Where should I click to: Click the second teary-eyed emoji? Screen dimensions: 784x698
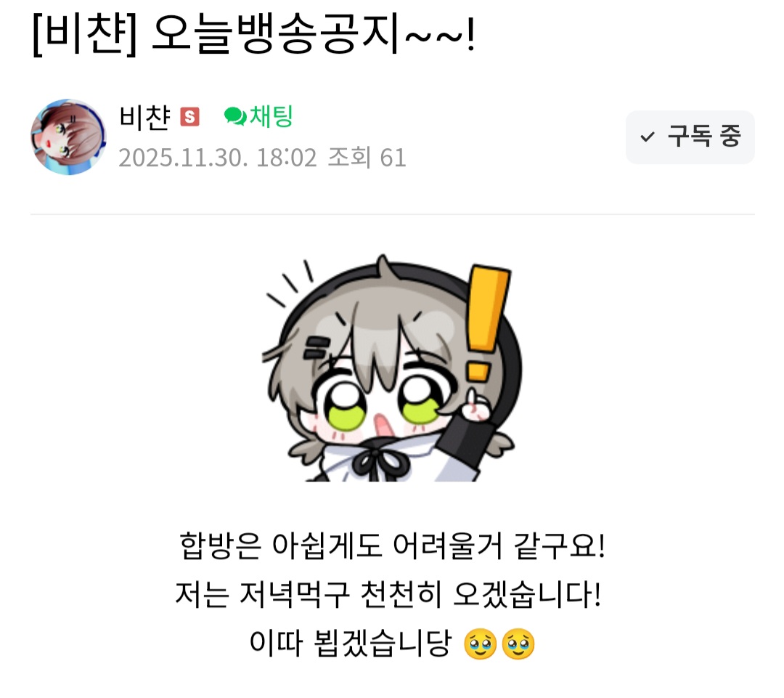click(x=518, y=644)
